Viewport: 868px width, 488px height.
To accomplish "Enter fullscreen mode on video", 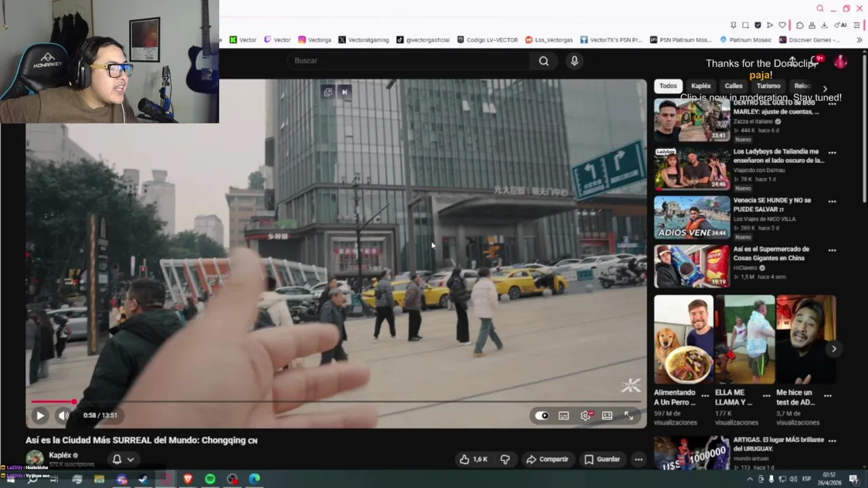I will pos(629,415).
